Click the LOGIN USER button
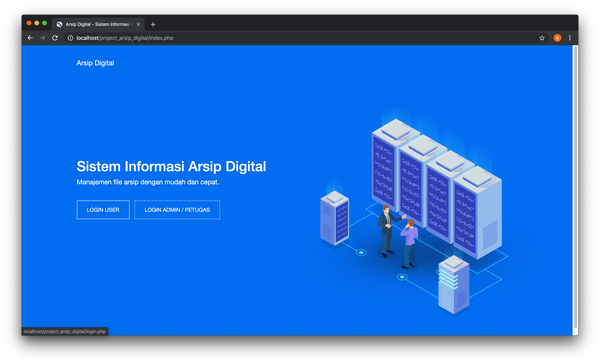The height and width of the screenshot is (364, 600). point(103,210)
